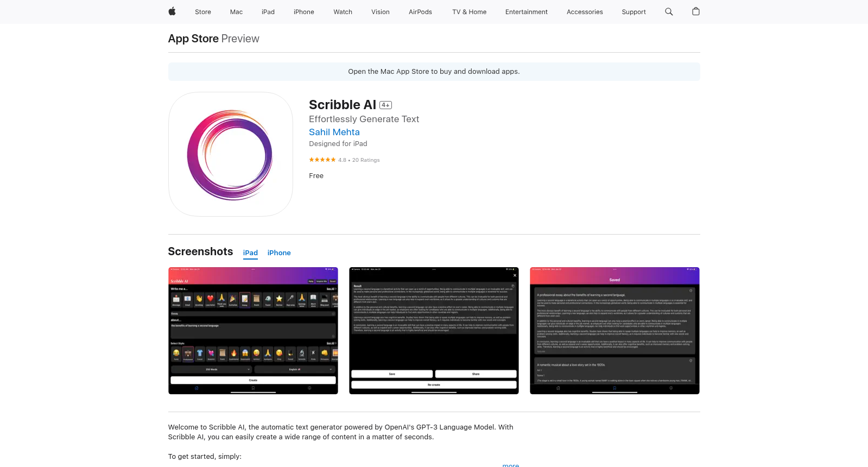
Task: Click the App Store Preview heading link
Action: 214,39
